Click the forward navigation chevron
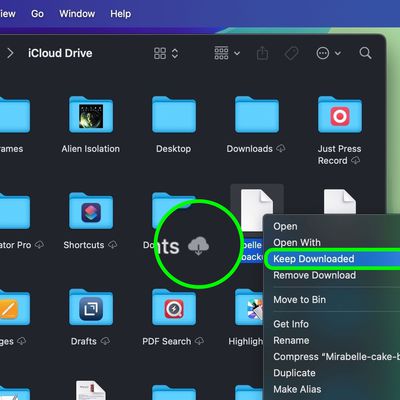400x400 pixels. 10,53
